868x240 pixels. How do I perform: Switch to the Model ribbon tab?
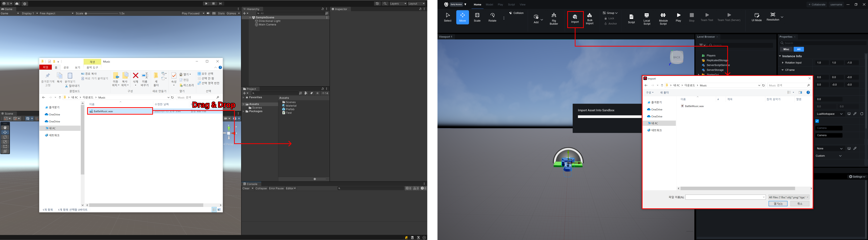pos(489,5)
